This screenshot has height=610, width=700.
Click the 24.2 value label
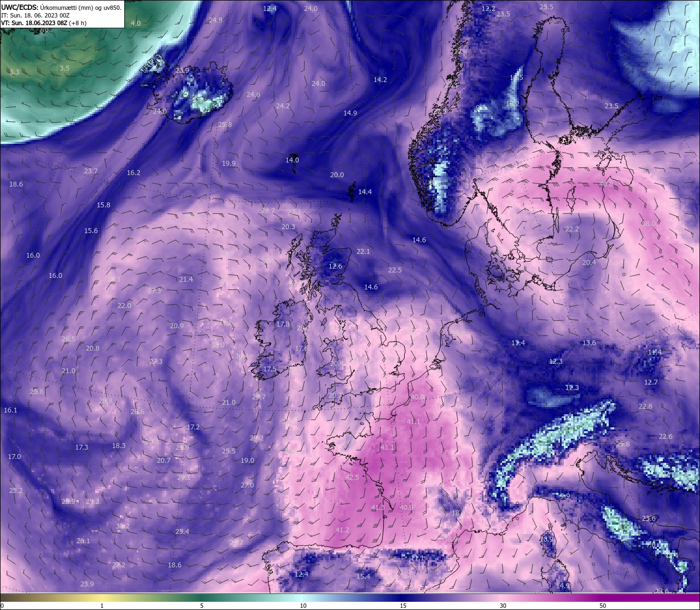pyautogui.click(x=283, y=106)
